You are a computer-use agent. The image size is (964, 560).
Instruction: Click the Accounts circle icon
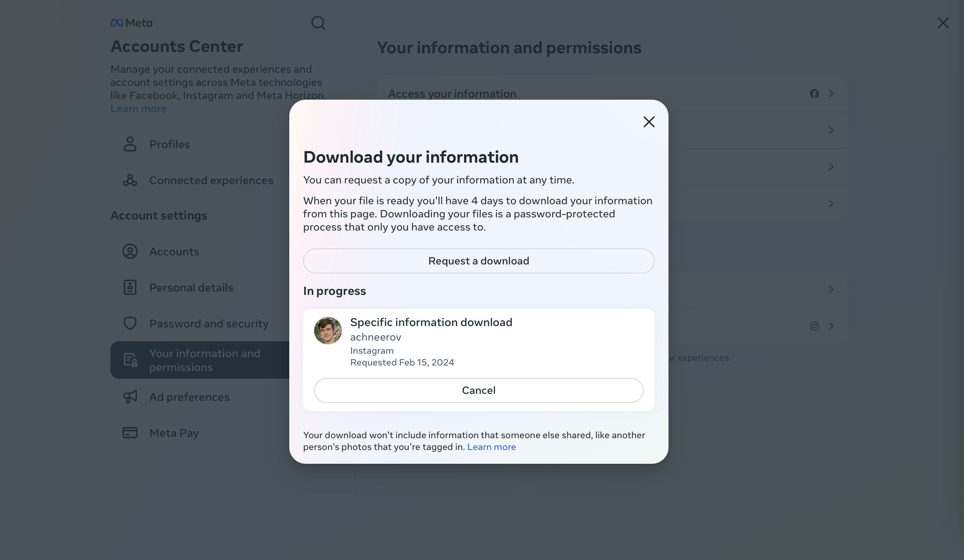coord(130,252)
